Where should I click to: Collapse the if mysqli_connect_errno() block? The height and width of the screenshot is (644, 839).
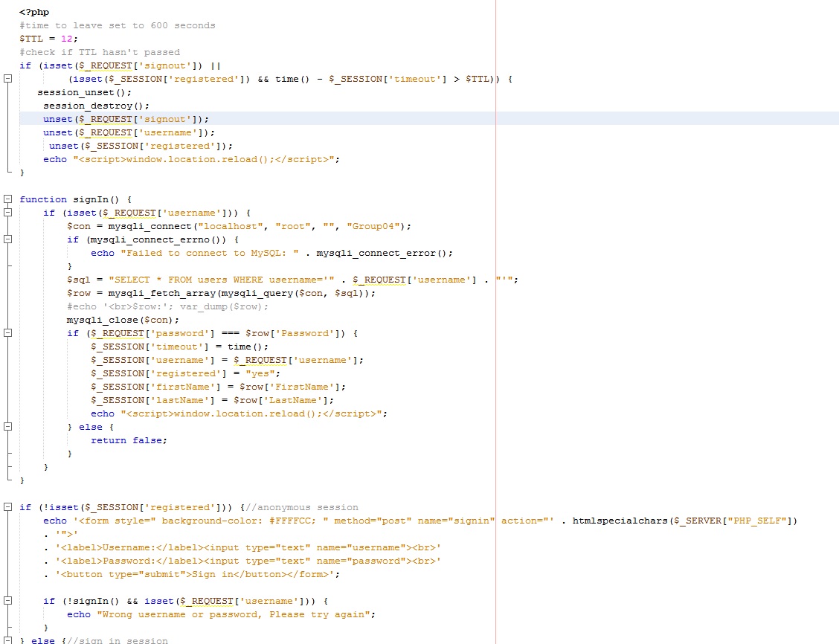[7, 239]
